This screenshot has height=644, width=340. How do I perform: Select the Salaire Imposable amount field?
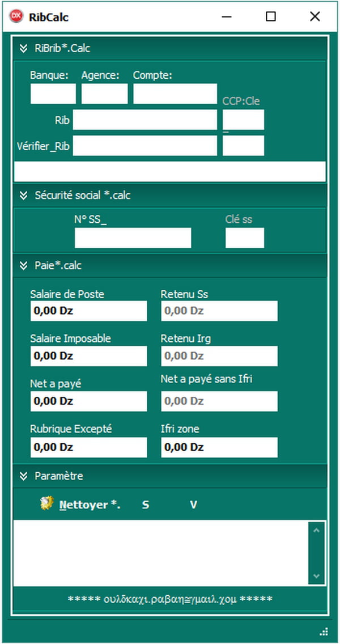point(89,356)
